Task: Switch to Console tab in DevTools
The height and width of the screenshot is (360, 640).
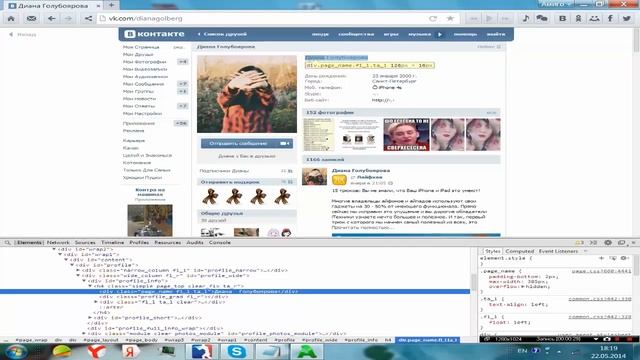Action: pos(220,242)
